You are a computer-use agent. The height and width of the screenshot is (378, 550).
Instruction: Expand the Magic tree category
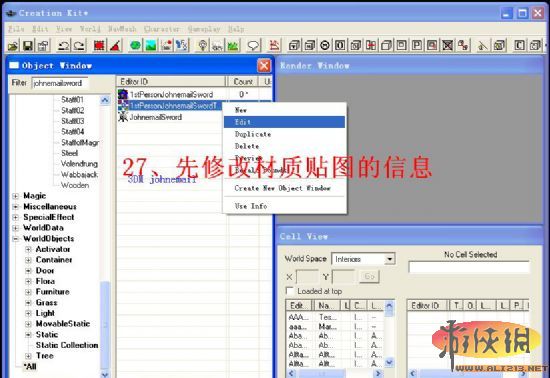15,196
